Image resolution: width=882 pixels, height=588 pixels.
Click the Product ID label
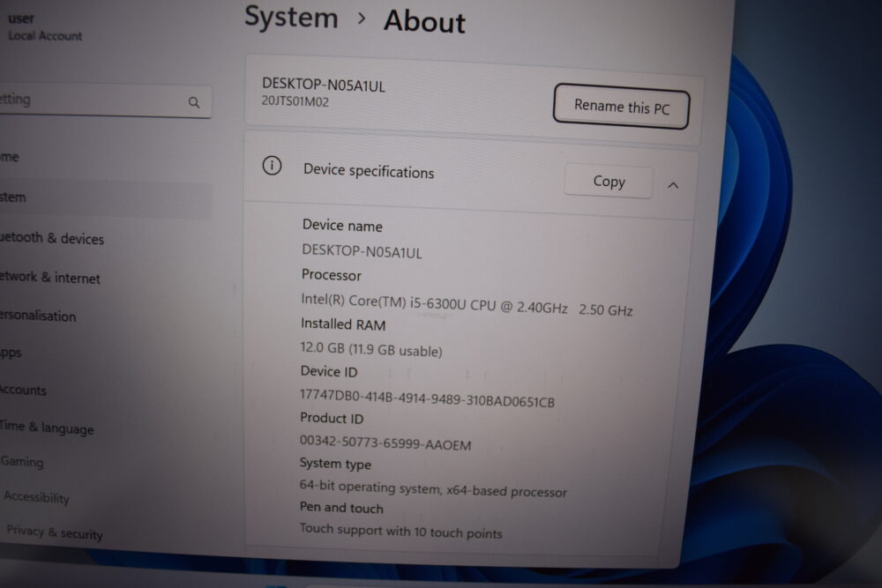332,418
